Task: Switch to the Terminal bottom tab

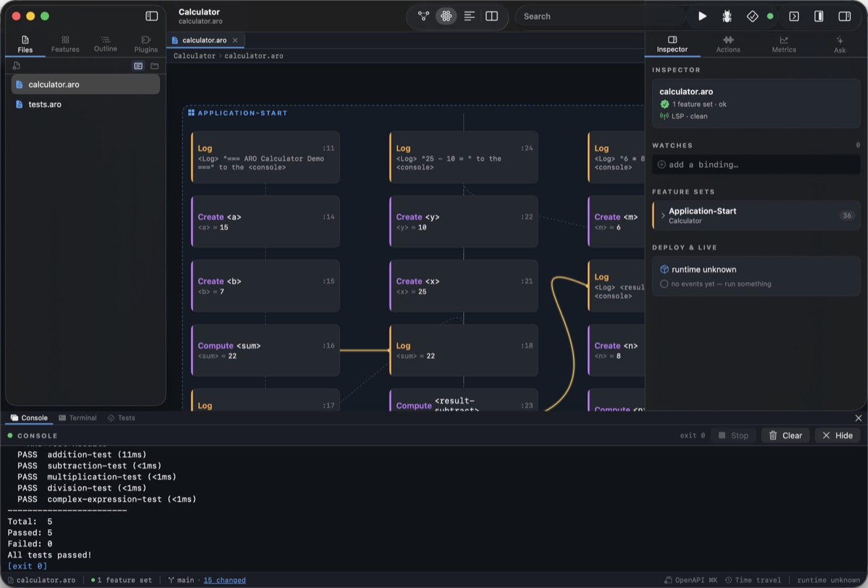Action: (77, 418)
